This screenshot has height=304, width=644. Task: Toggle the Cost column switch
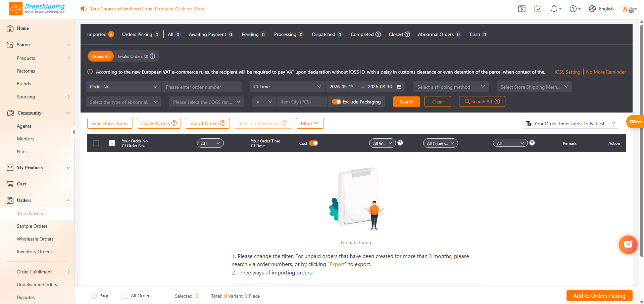(313, 143)
